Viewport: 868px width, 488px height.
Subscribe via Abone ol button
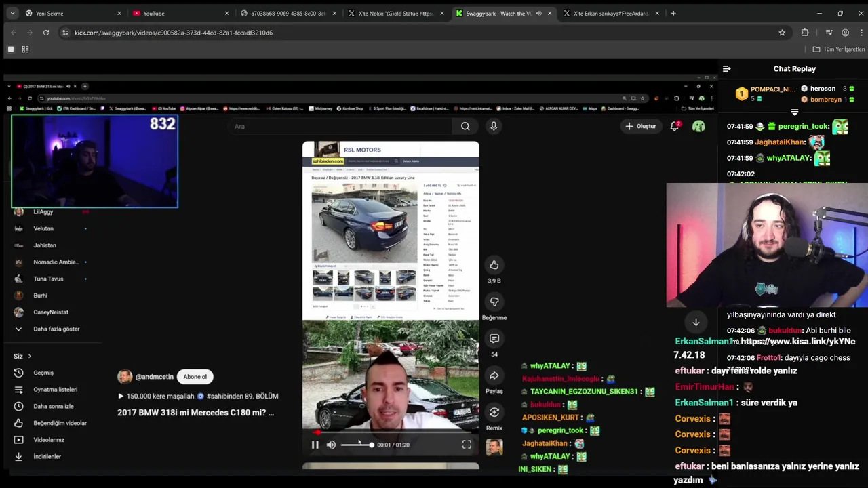pos(195,377)
